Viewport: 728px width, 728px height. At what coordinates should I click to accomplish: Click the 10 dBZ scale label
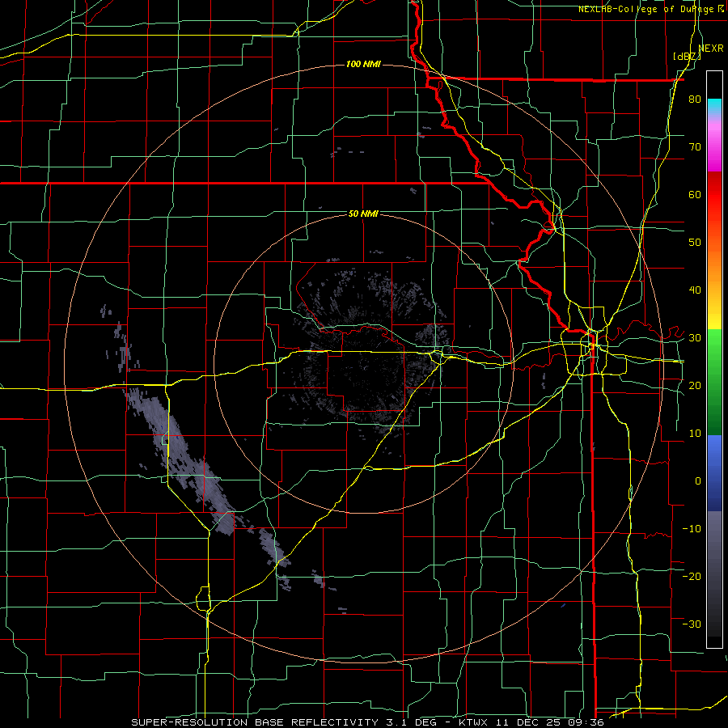(695, 434)
